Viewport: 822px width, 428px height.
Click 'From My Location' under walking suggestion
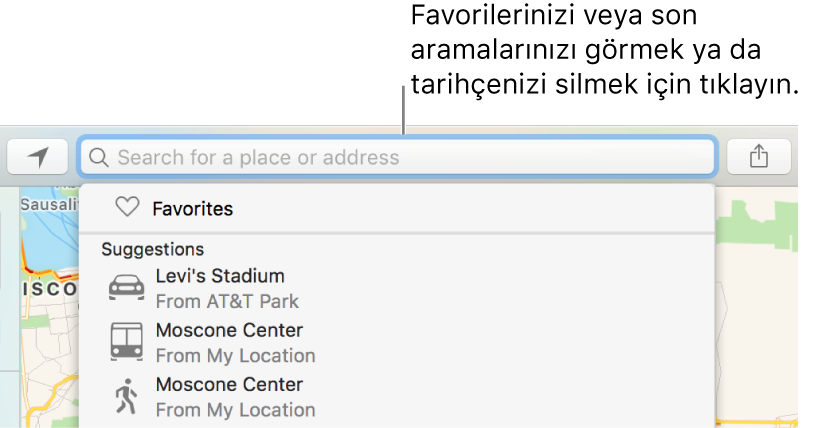[x=235, y=410]
